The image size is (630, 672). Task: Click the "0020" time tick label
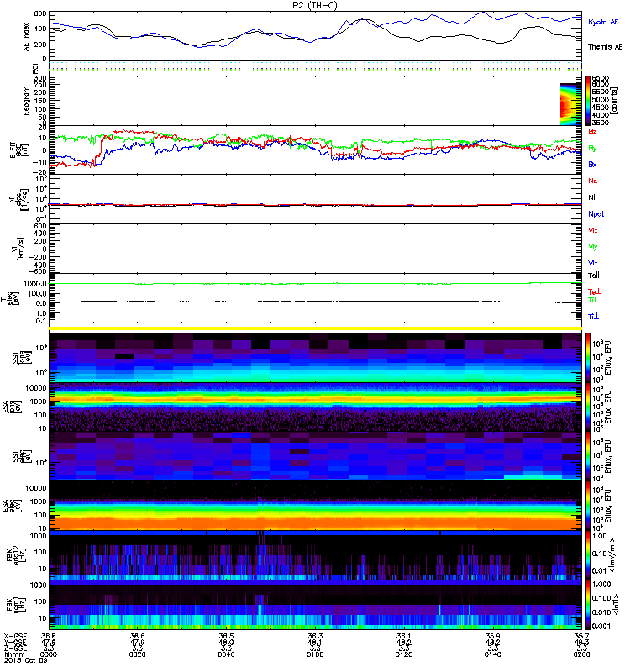point(137,654)
